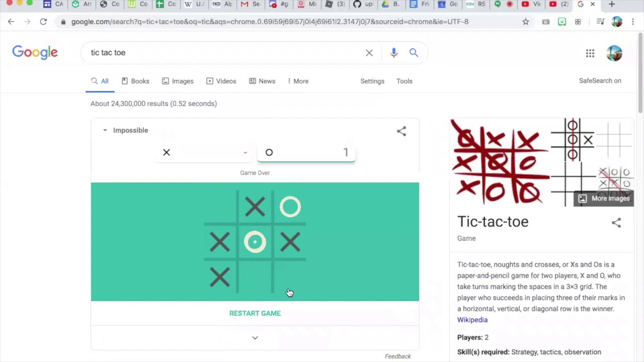Select the O player score tab
The image size is (644, 362).
click(x=306, y=152)
